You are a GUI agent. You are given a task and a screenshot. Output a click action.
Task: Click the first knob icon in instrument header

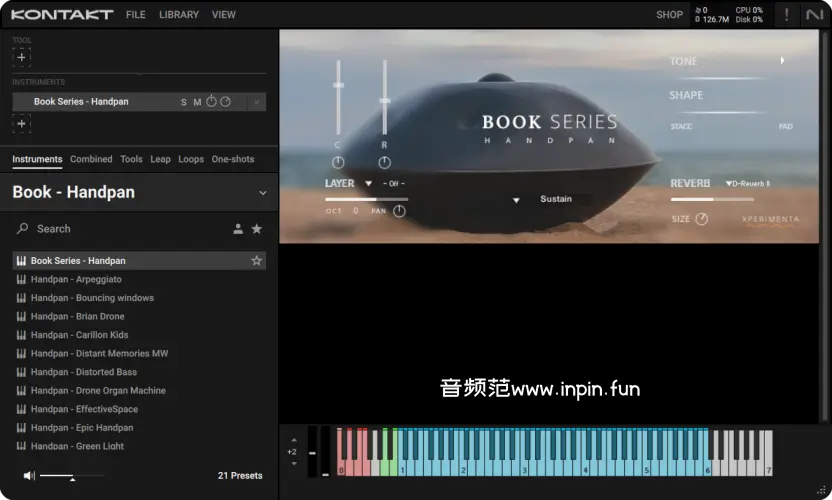211,101
